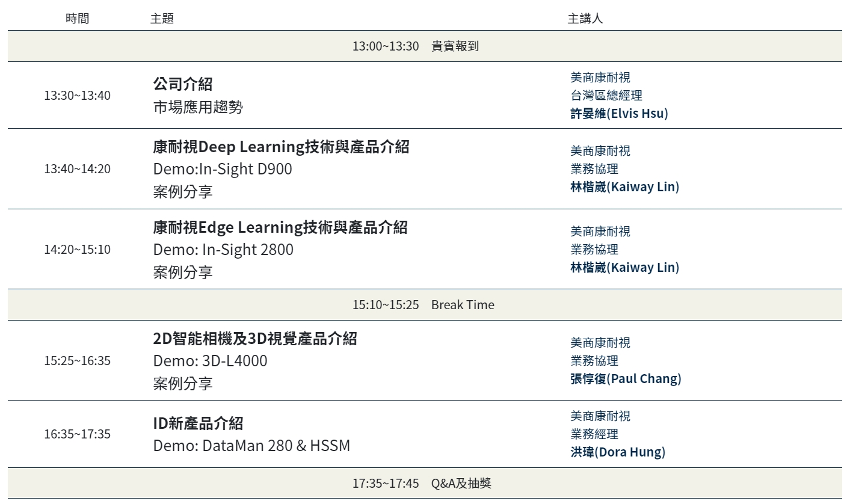The width and height of the screenshot is (847, 504).
Task: Click the 公司介紹 session title
Action: click(183, 84)
